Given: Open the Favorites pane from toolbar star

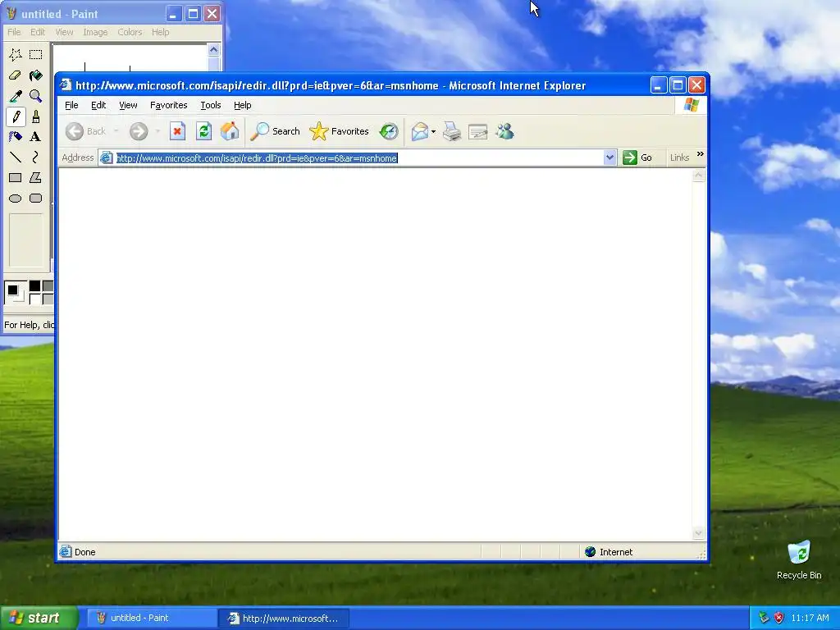Looking at the screenshot, I should tap(339, 131).
